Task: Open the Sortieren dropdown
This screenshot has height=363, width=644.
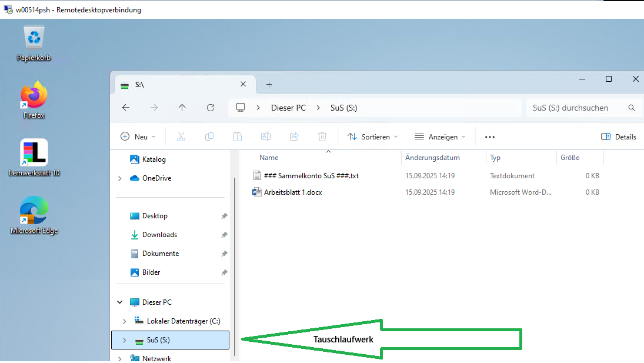Action: [x=372, y=136]
